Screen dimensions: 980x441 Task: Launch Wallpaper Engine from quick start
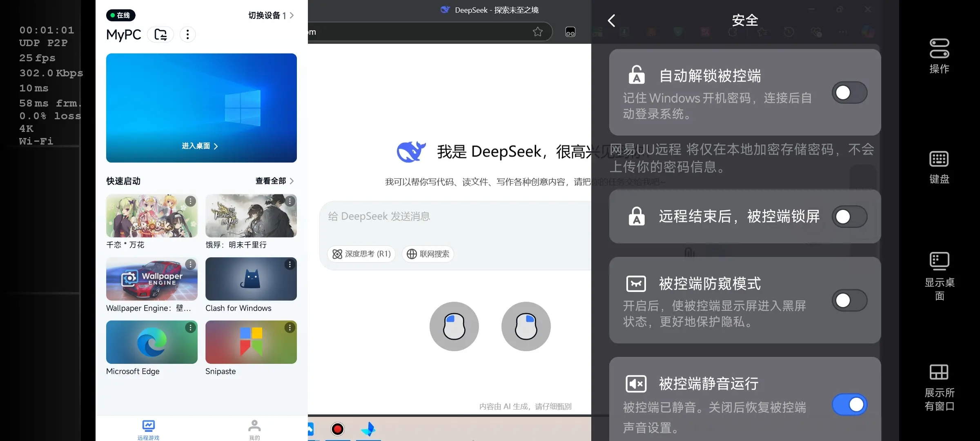(x=151, y=279)
